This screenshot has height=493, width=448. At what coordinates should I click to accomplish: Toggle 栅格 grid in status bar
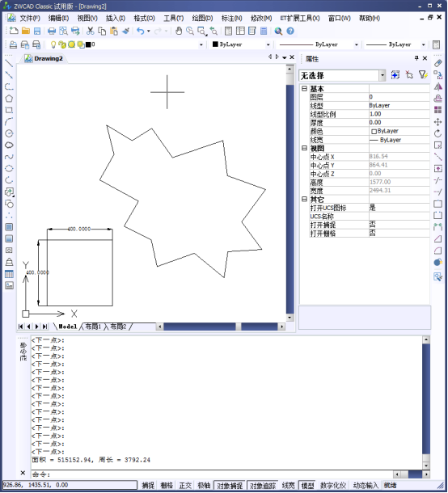tap(167, 485)
